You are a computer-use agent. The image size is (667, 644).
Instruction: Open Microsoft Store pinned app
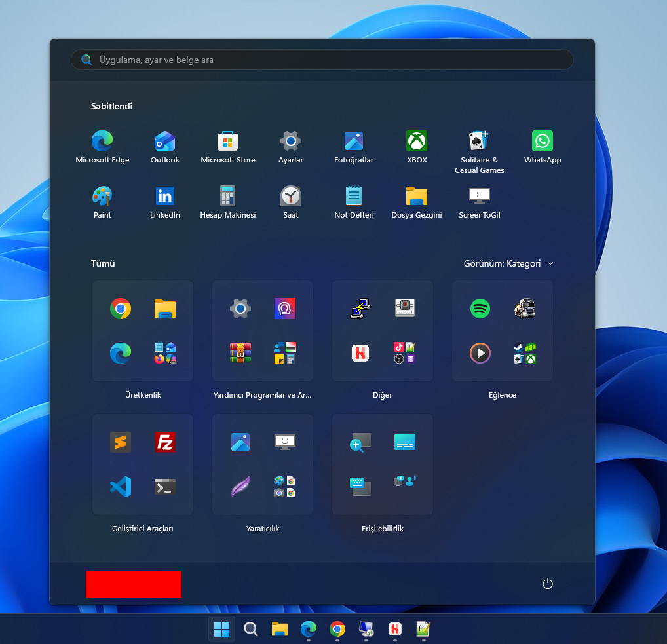click(228, 147)
